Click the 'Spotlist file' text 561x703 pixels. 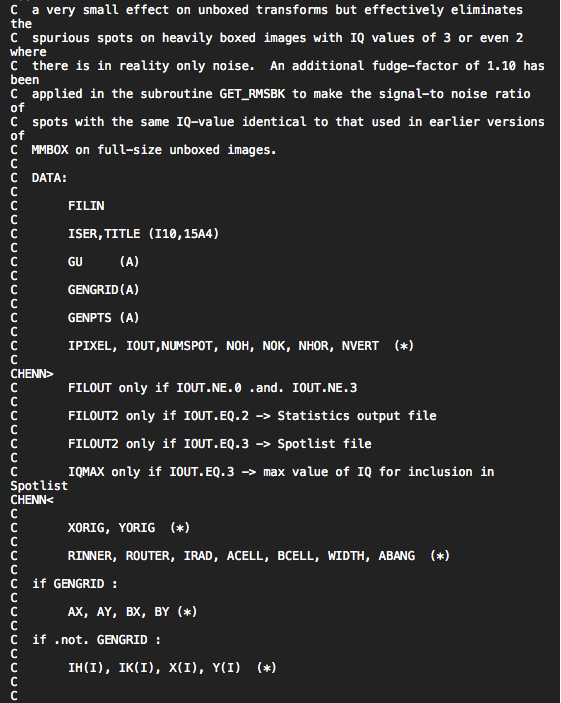pyautogui.click(x=324, y=443)
